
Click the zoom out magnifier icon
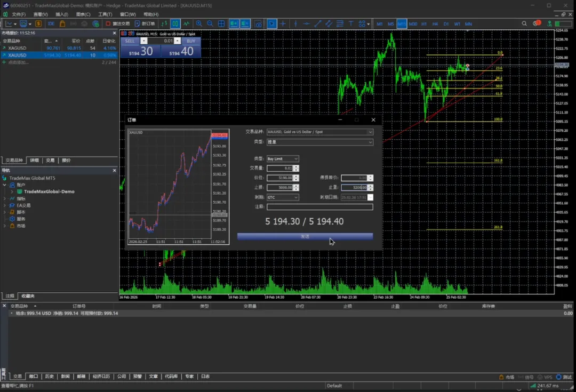click(x=210, y=24)
